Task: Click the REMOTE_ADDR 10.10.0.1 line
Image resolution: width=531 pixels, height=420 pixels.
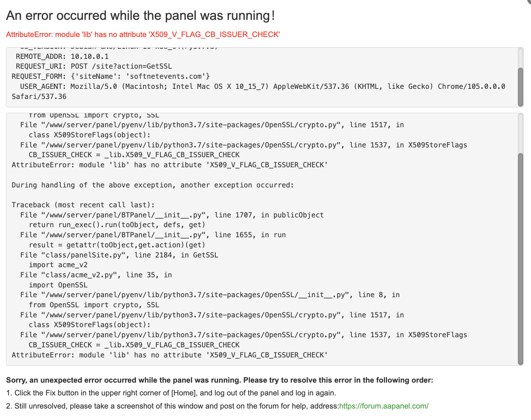Action: [x=62, y=56]
